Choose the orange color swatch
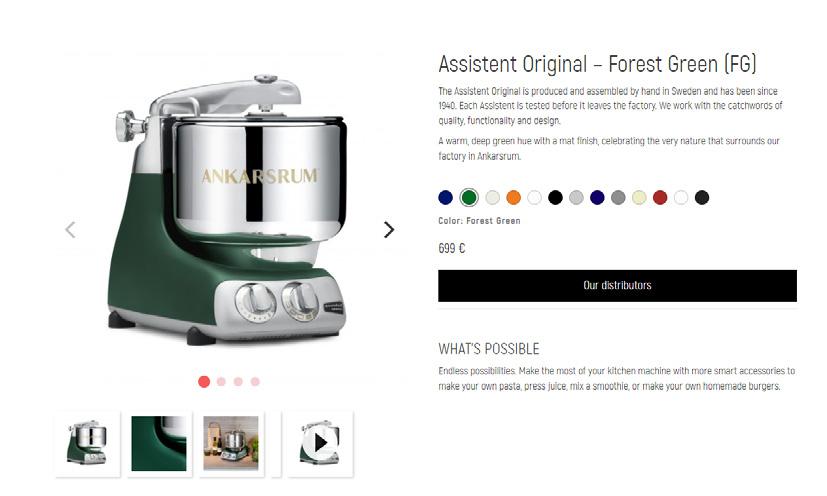Image resolution: width=827 pixels, height=496 pixels. click(x=514, y=198)
